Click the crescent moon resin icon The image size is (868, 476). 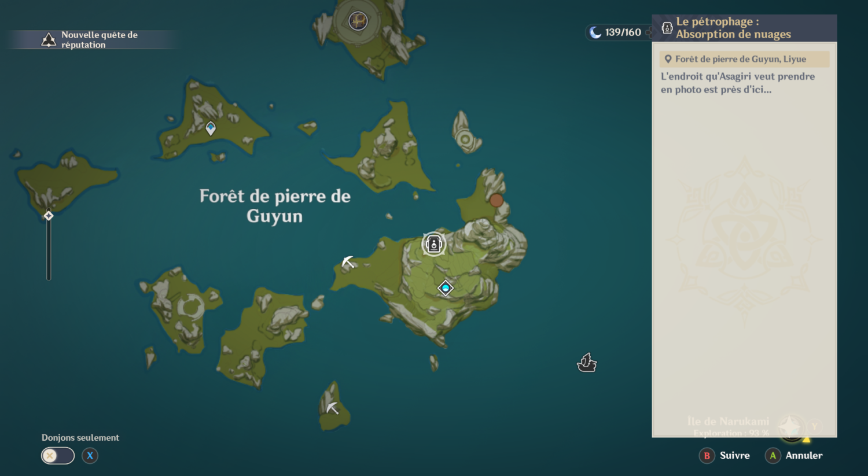click(595, 32)
